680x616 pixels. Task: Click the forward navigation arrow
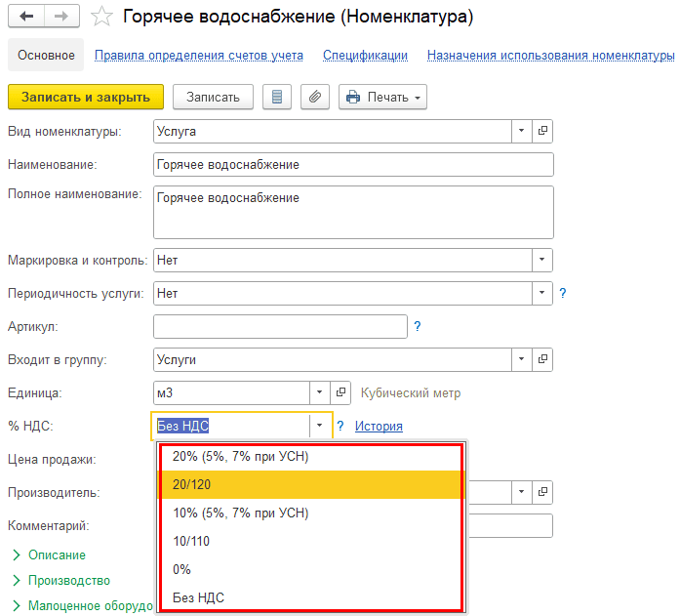pos(60,17)
